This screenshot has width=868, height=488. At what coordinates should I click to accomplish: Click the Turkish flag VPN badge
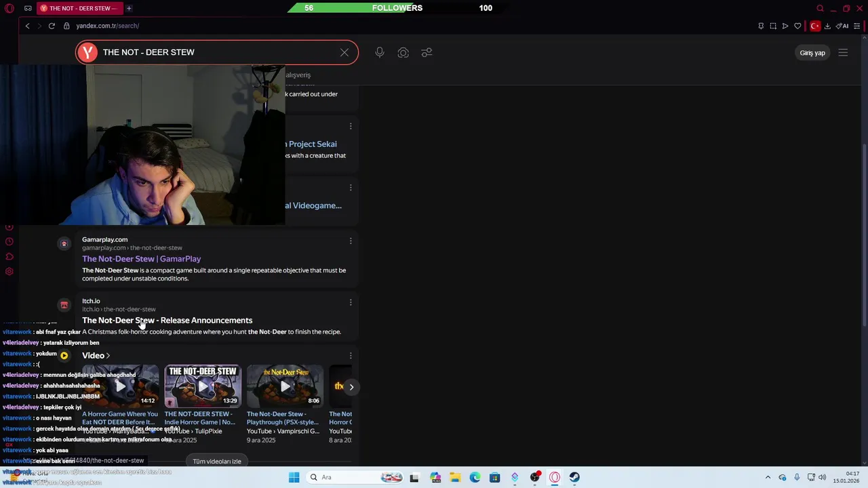(x=815, y=26)
